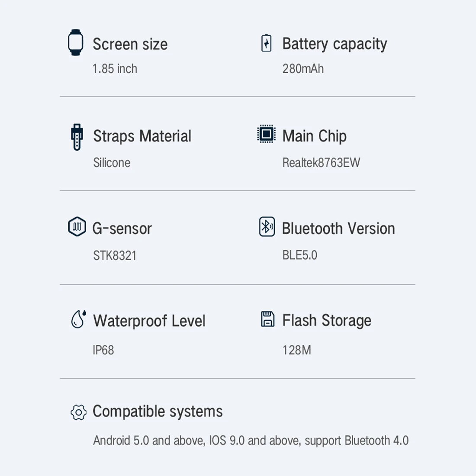The width and height of the screenshot is (476, 476).
Task: Click the BLE5.0 Bluetooth value
Action: coord(299,255)
